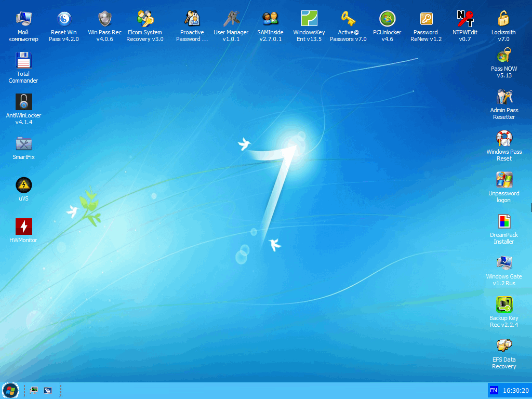The height and width of the screenshot is (399, 532).
Task: Open Password ReNew v1.2
Action: coord(426,19)
